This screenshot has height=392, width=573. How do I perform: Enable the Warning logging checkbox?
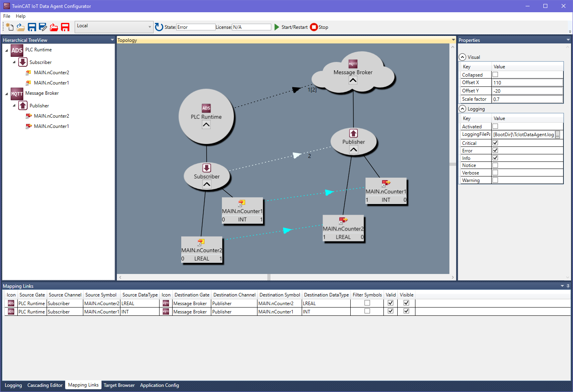coord(495,180)
